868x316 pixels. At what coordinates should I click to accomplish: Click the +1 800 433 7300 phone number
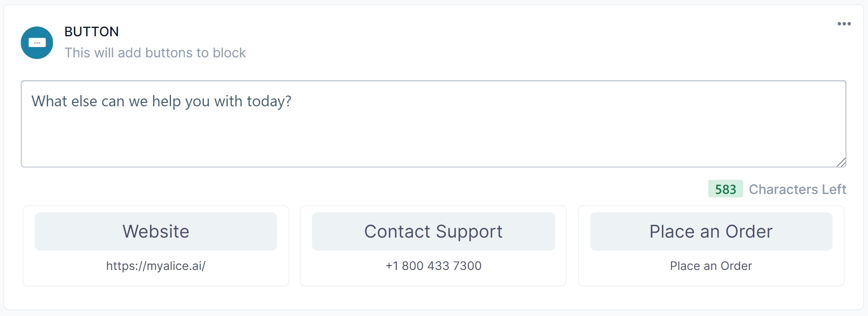(433, 266)
